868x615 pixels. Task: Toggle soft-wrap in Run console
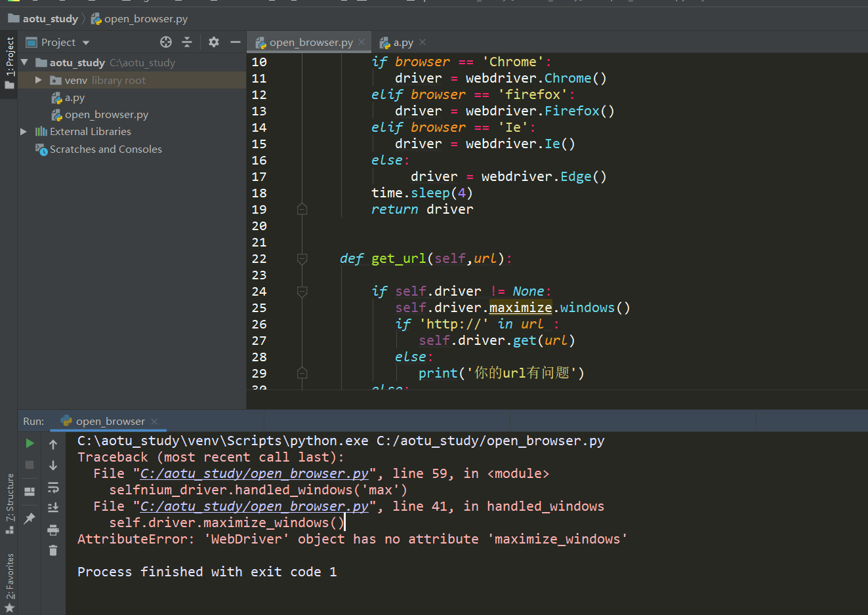tap(53, 487)
